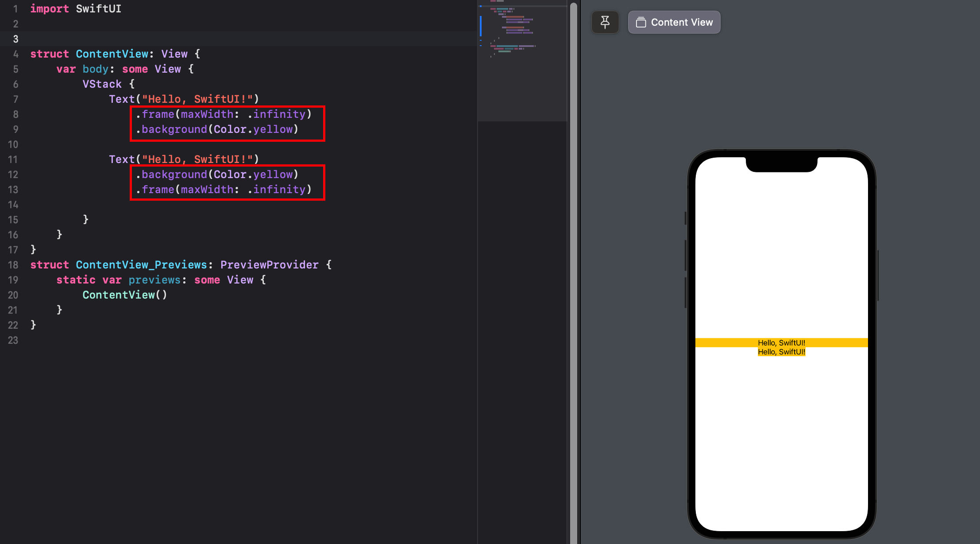Click the second Hello, SwiftUI! label in preview
The image size is (980, 544).
[781, 352]
